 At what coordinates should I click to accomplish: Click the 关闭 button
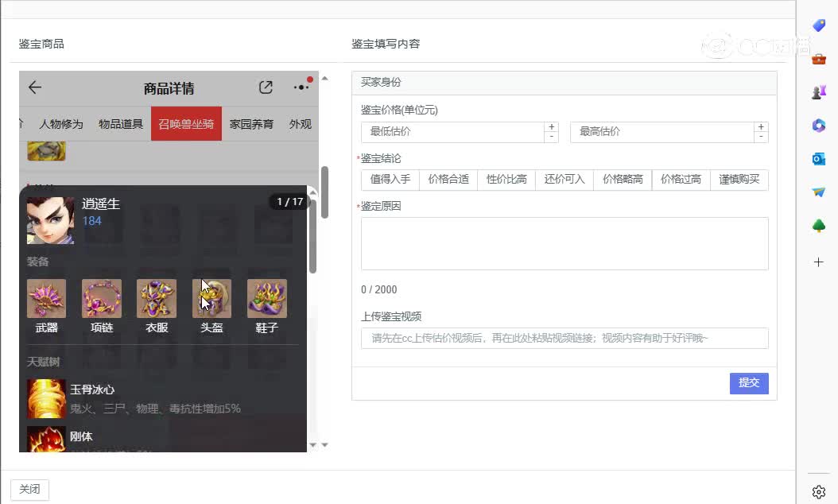(29, 490)
